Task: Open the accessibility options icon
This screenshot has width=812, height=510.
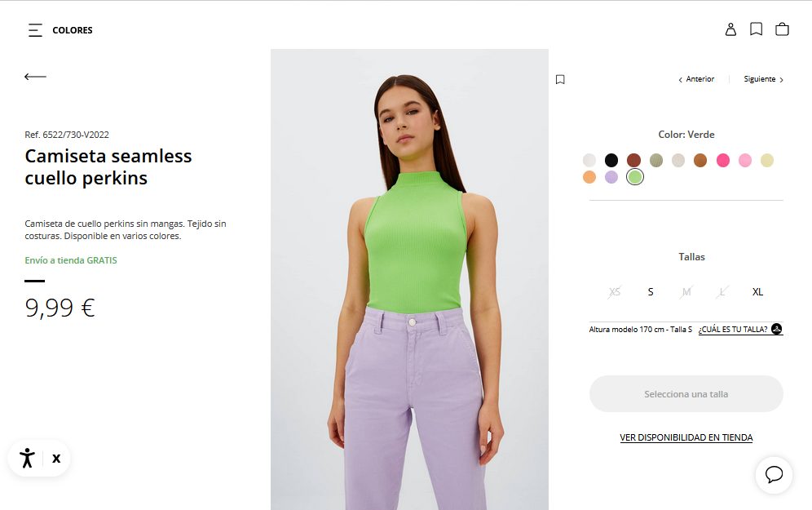Action: click(28, 458)
